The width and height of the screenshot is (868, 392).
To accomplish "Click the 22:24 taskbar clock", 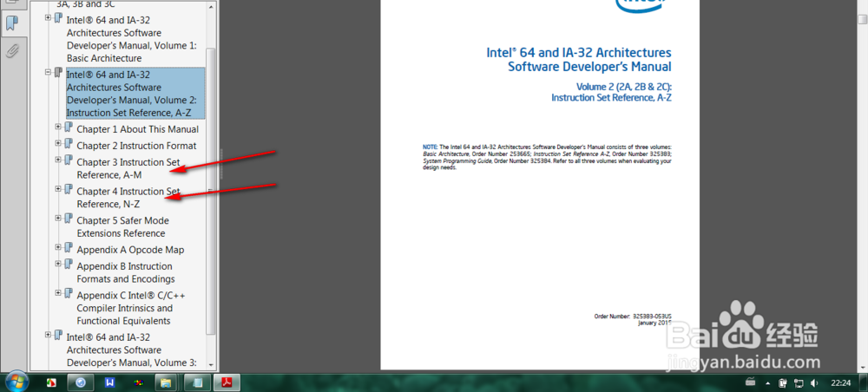I will tap(840, 382).
